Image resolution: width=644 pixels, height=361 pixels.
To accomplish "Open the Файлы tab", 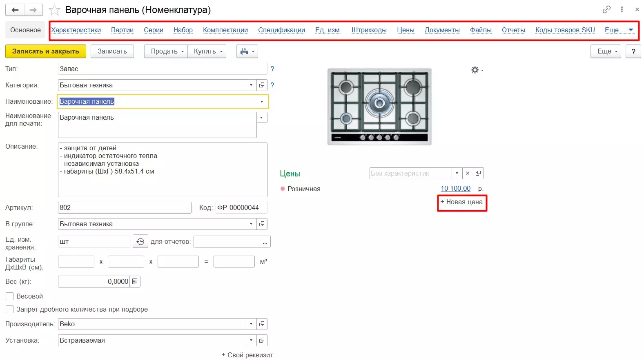I will (481, 30).
